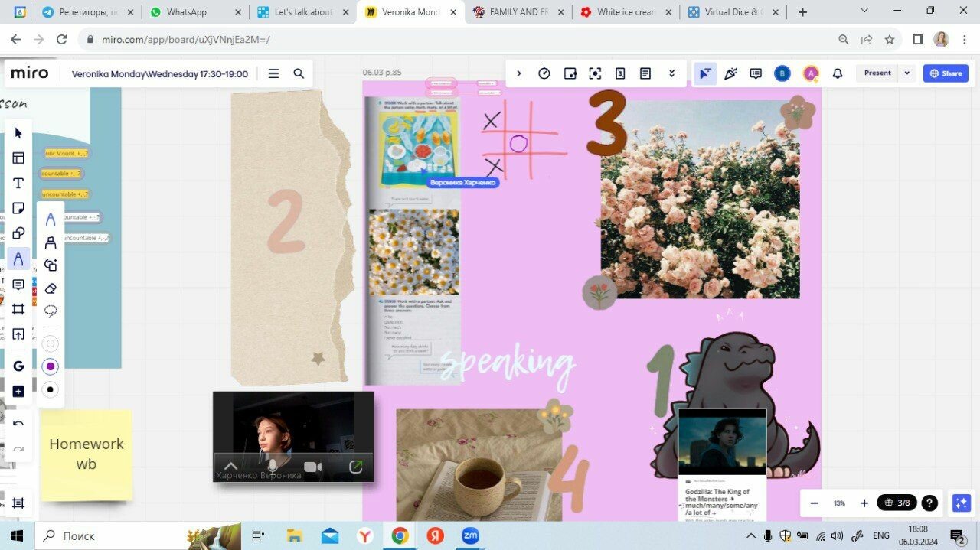This screenshot has width=980, height=550.
Task: Select the Comment tool in left toolbar
Action: (18, 285)
